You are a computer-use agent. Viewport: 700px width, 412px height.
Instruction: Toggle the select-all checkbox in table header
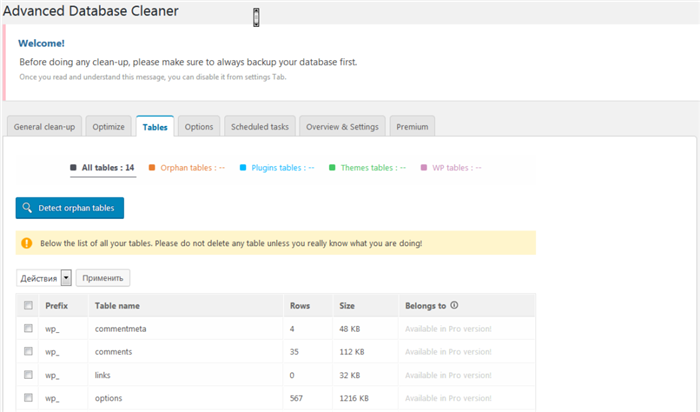point(28,305)
